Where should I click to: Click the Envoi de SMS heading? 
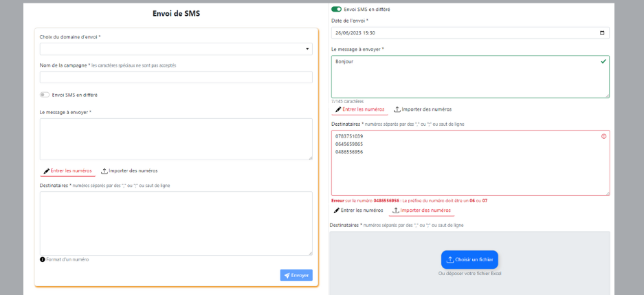(176, 13)
